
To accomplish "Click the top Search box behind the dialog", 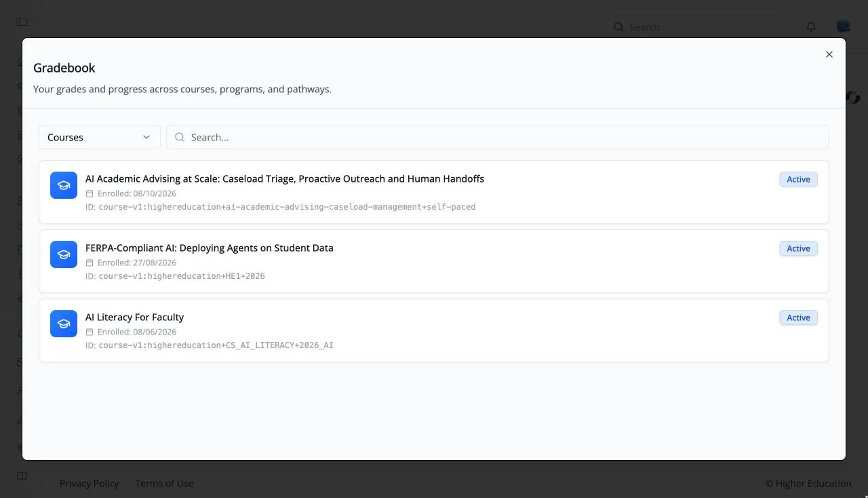I will click(x=694, y=27).
